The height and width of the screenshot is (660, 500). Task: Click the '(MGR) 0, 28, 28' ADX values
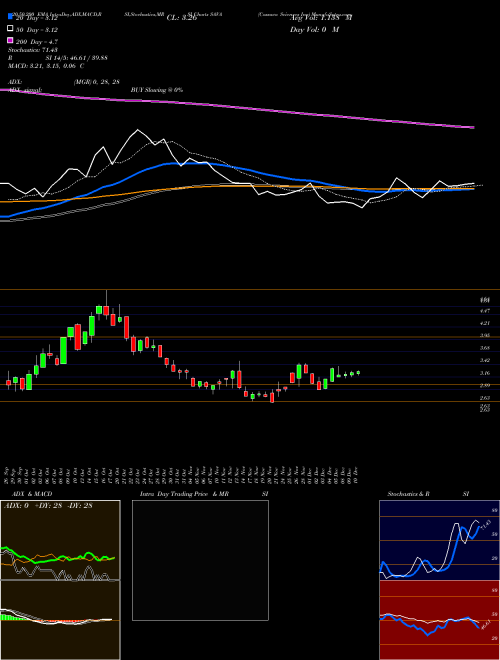(97, 82)
